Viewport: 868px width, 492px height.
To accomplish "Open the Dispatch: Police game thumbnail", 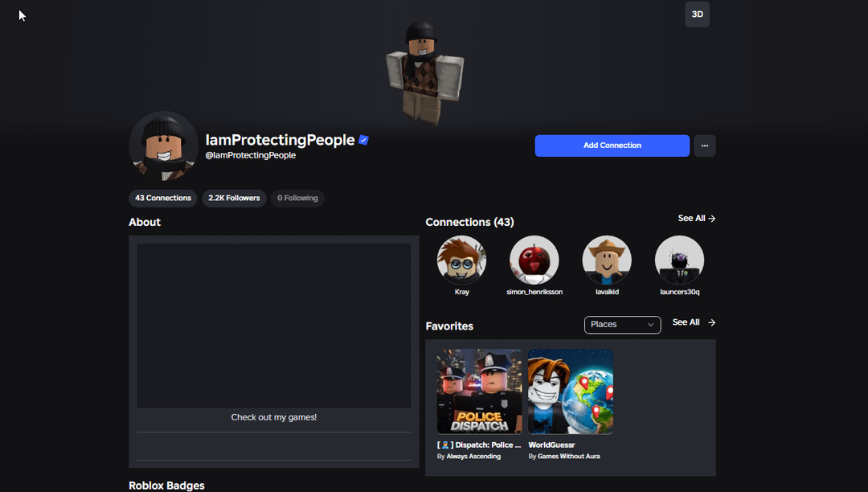I will (479, 392).
